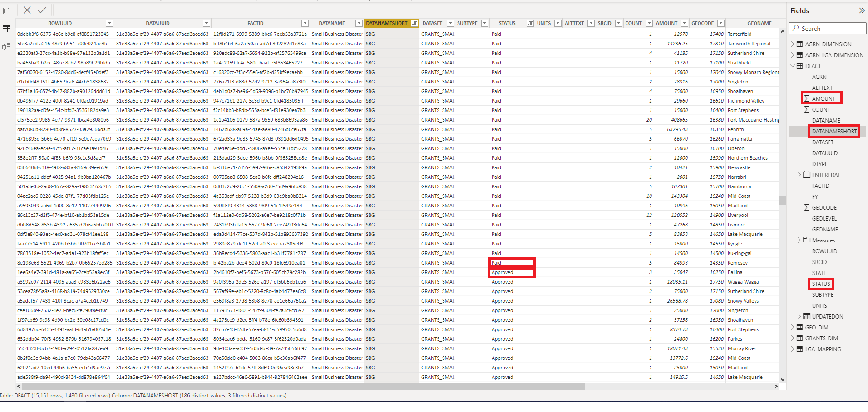
Task: Collapse the Fields pane
Action: (x=862, y=10)
